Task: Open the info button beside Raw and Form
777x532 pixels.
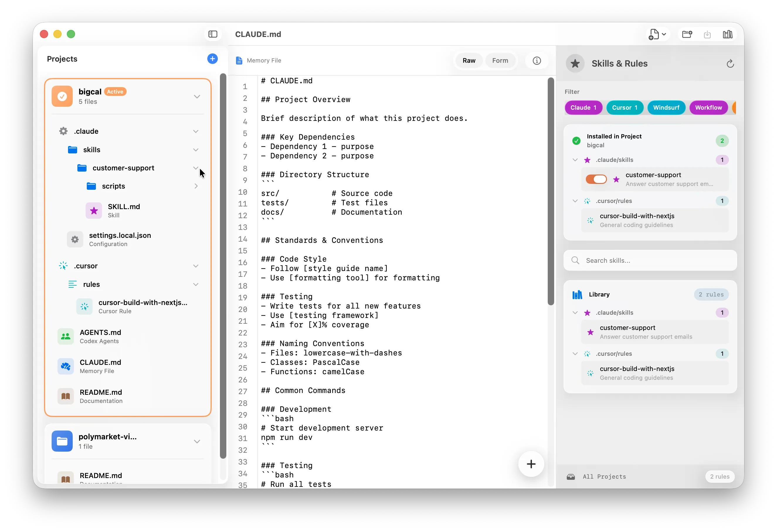Action: 537,60
